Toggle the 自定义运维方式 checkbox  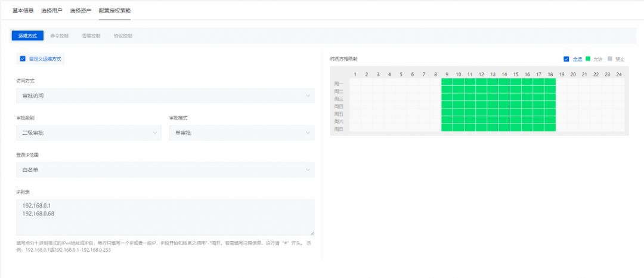click(23, 58)
